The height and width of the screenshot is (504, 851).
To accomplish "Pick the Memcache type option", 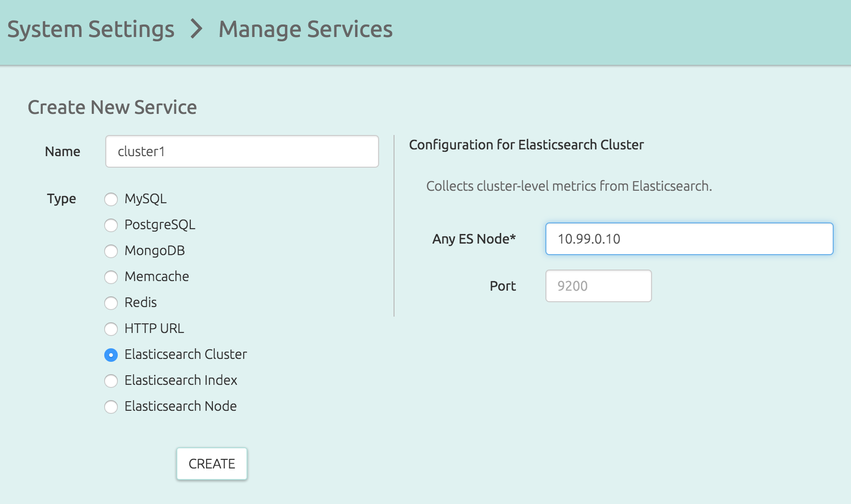I will coord(111,277).
